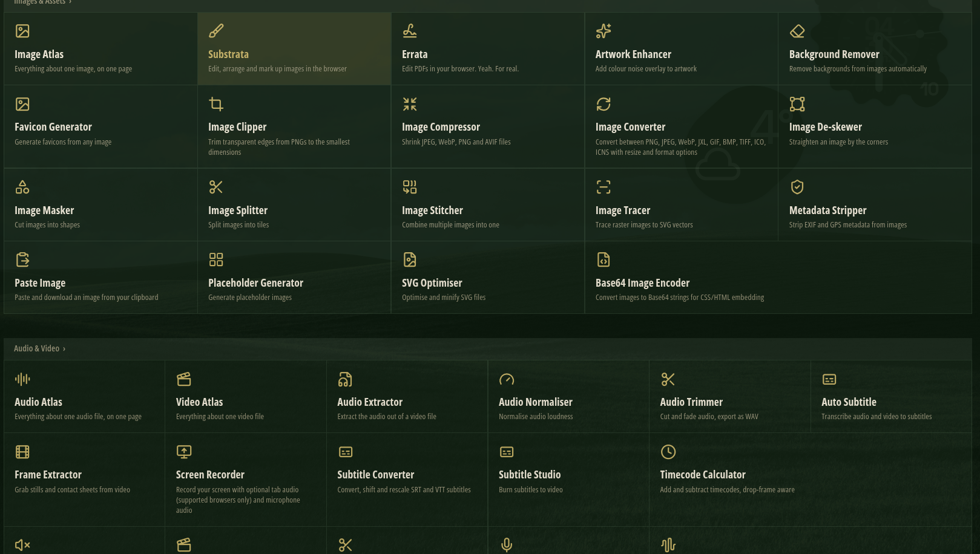Click the Image Compressor shrink arrows icon
This screenshot has height=554, width=980.
(x=410, y=104)
